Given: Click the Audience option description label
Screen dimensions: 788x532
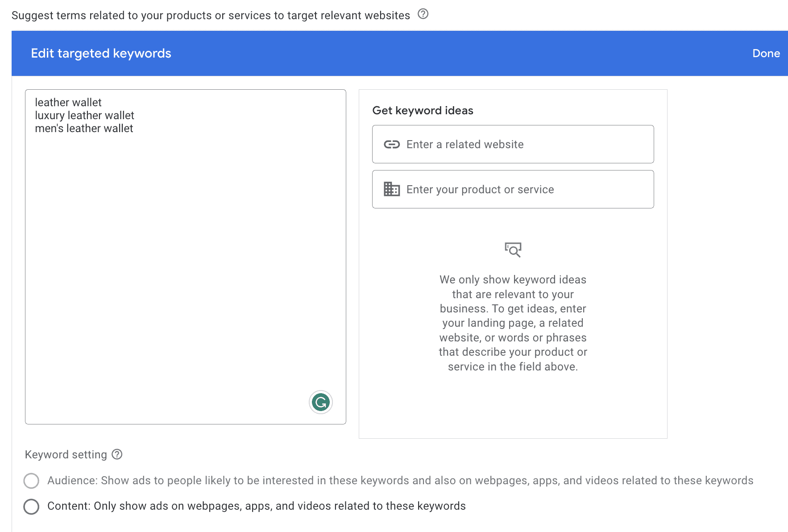Looking at the screenshot, I should tap(400, 481).
